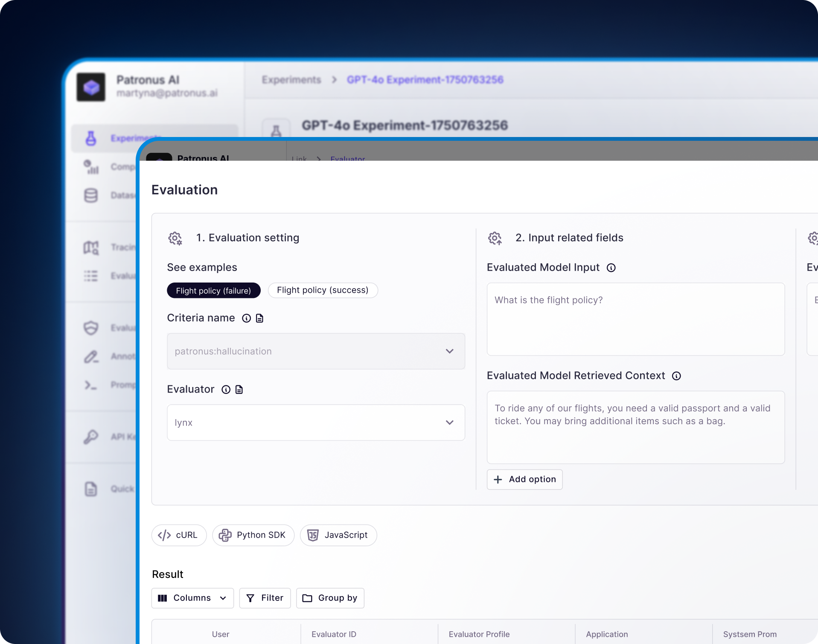Click the Systsem Prom column header

point(750,634)
